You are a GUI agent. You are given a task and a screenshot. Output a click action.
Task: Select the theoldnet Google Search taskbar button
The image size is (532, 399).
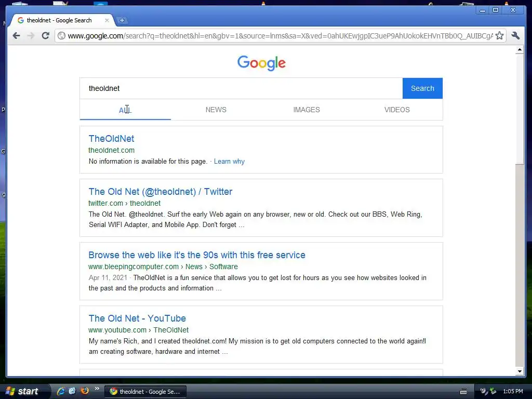pyautogui.click(x=145, y=392)
